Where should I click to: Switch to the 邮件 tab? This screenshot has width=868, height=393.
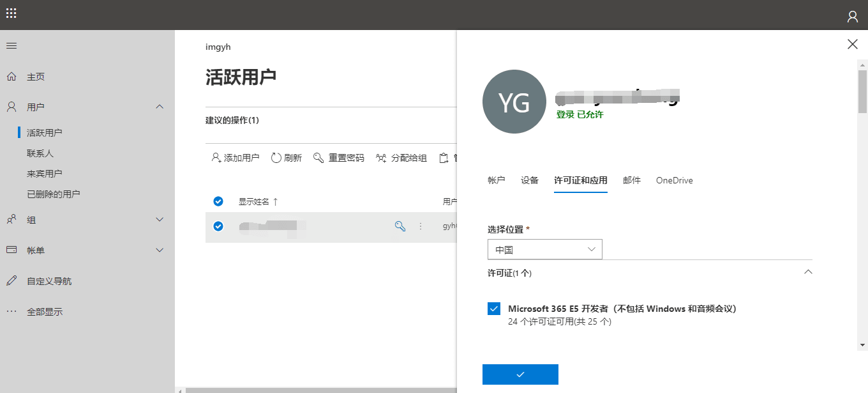point(632,181)
